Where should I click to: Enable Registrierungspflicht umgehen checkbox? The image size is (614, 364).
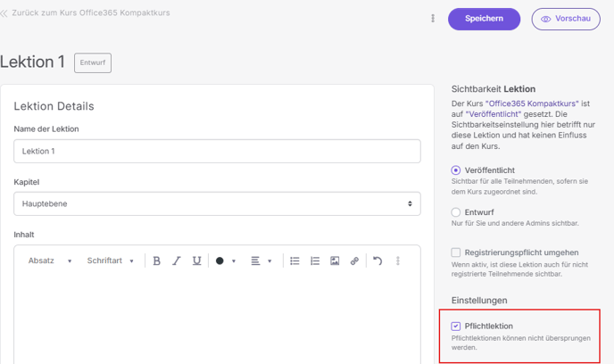point(455,252)
